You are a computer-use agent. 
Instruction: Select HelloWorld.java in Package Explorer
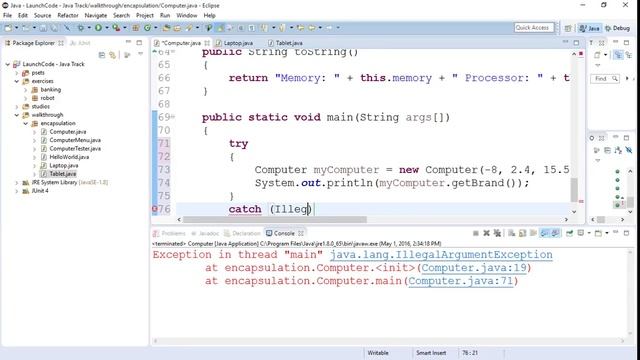(69, 157)
